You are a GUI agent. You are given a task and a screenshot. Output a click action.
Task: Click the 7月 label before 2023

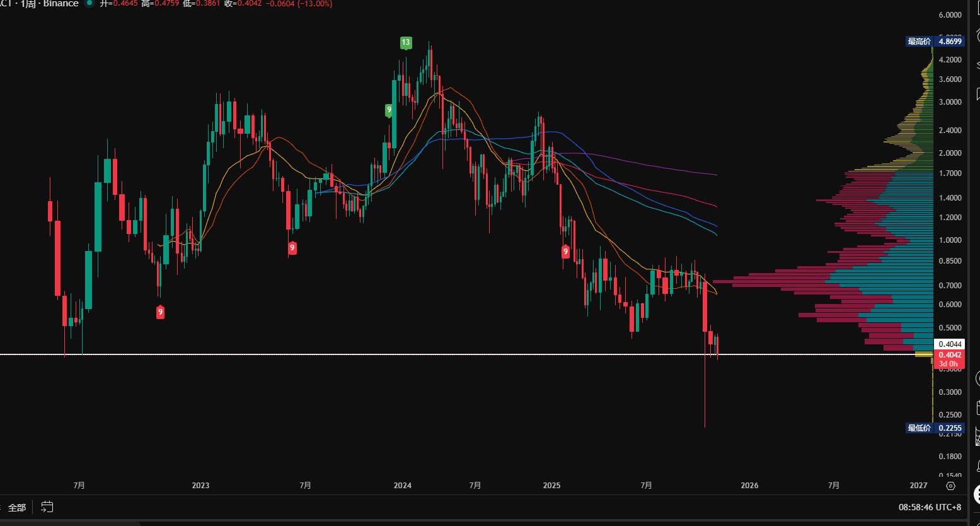79,486
